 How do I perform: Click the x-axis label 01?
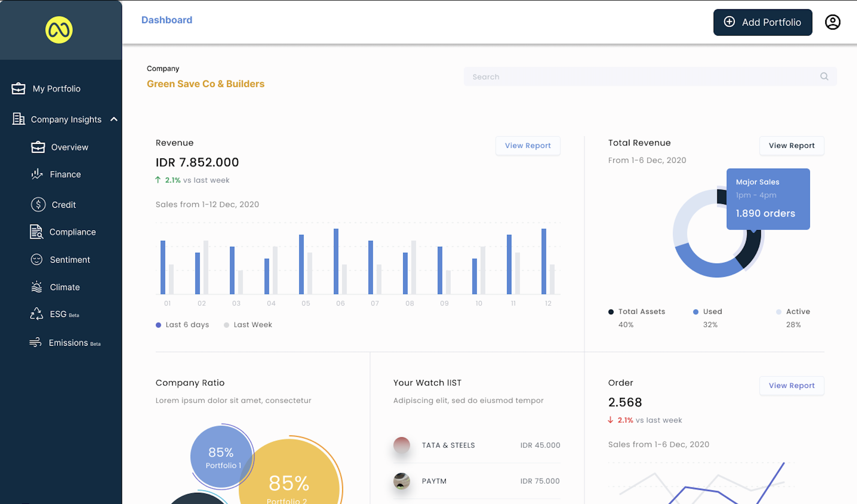pos(167,303)
